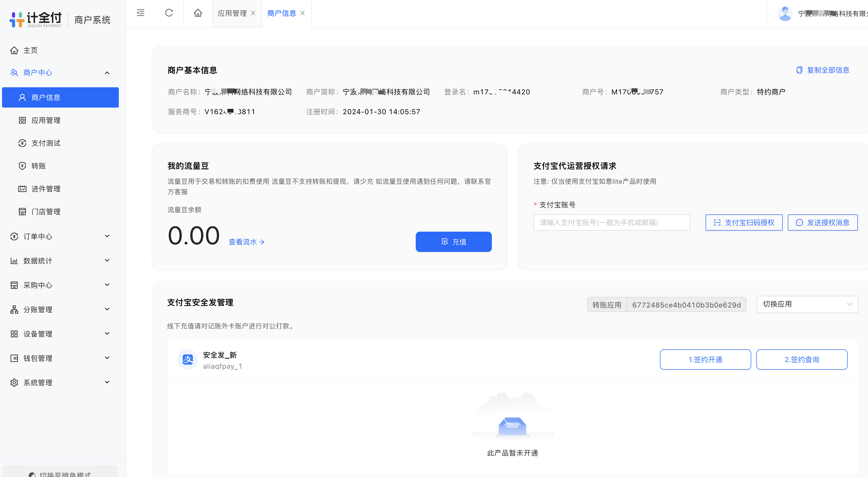Click the 安全发_新 Alipay icon

[x=188, y=360]
